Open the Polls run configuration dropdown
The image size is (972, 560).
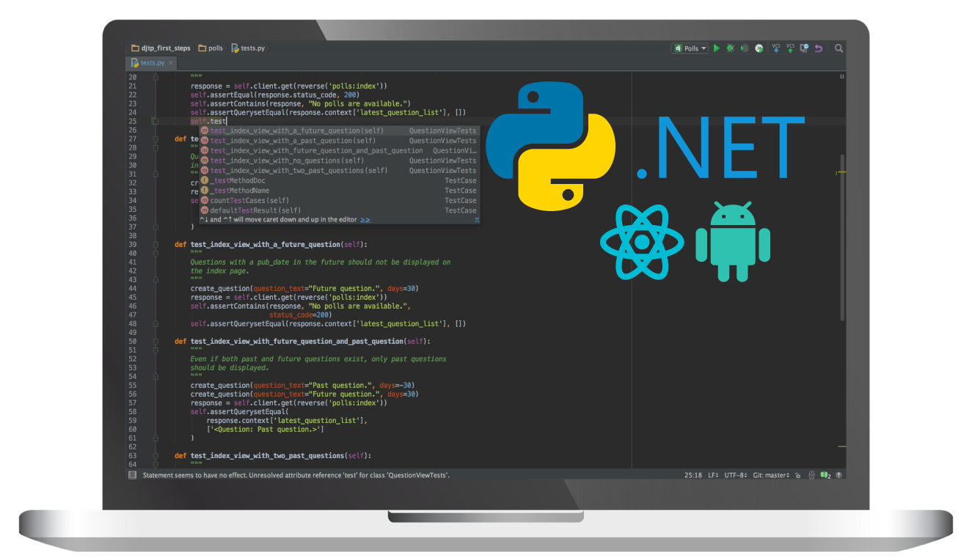(690, 48)
